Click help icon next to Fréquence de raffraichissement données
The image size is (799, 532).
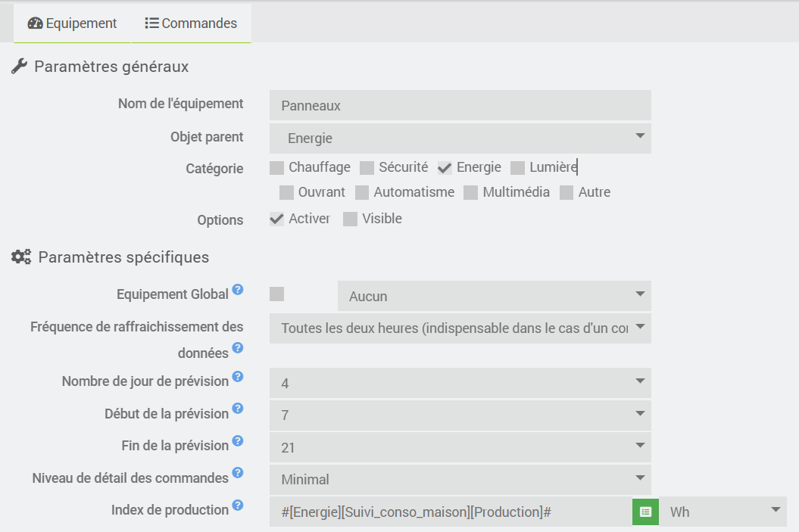click(x=238, y=347)
